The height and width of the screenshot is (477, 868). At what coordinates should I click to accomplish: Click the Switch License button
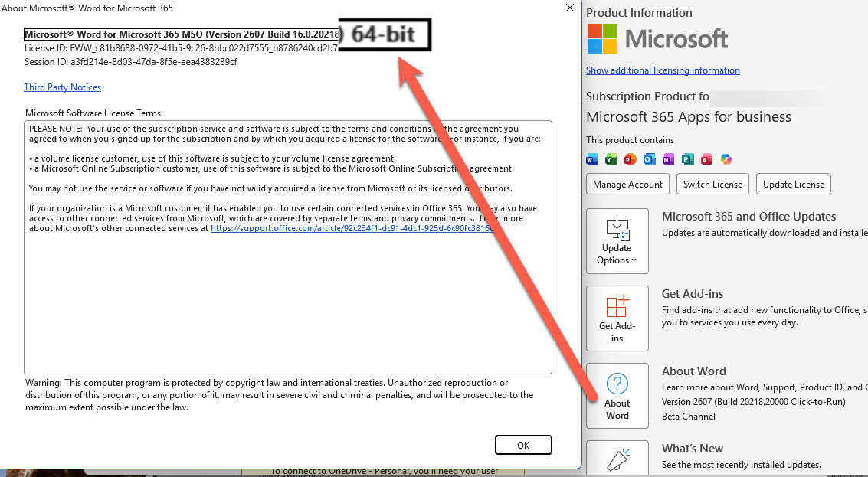(x=712, y=185)
